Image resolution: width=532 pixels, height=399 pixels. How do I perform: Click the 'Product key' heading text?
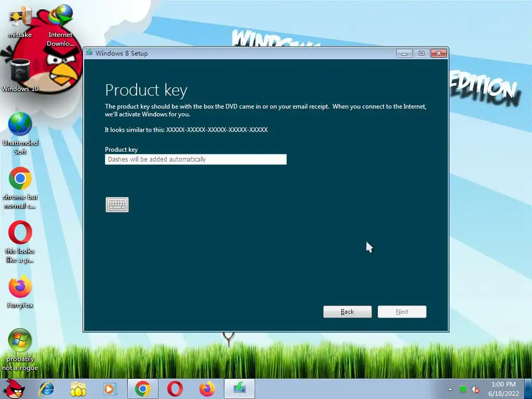click(146, 90)
